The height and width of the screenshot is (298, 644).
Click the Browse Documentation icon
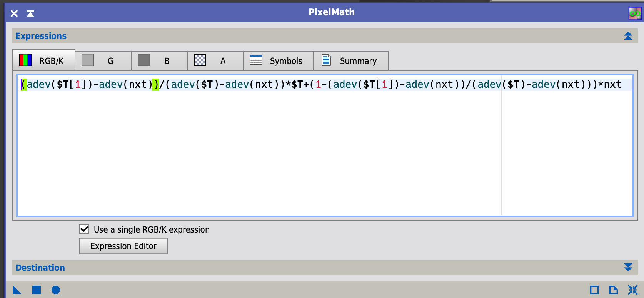614,290
